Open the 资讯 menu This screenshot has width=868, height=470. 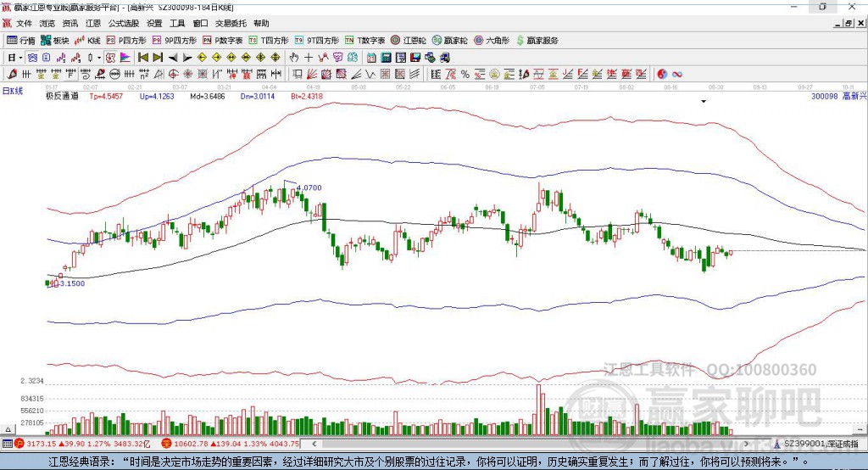pyautogui.click(x=70, y=23)
